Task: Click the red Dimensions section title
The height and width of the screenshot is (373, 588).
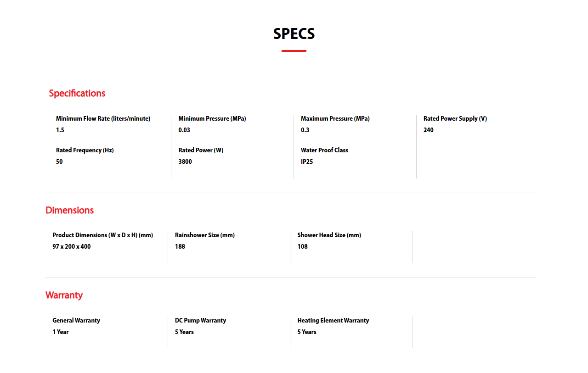Action: coord(69,211)
